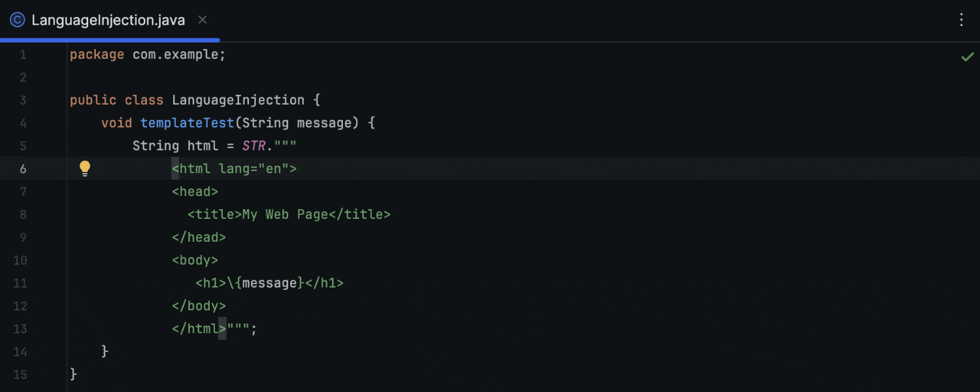Place cursor on the templateTest method name
The width and height of the screenshot is (980, 392).
(187, 122)
